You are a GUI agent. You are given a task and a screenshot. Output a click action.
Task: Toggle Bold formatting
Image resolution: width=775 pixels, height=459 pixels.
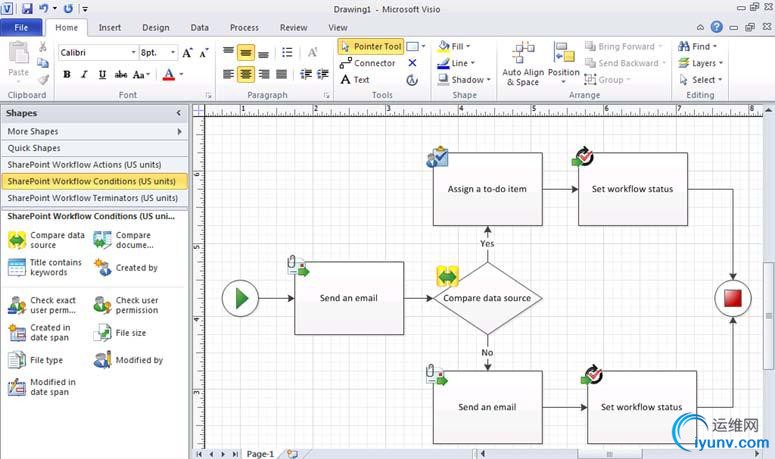[x=67, y=75]
